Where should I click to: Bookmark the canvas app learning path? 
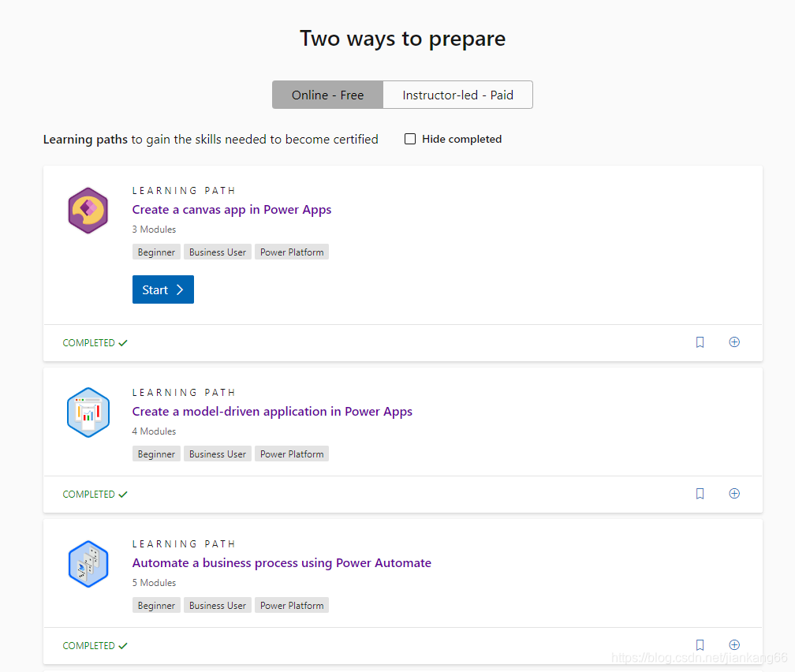700,342
